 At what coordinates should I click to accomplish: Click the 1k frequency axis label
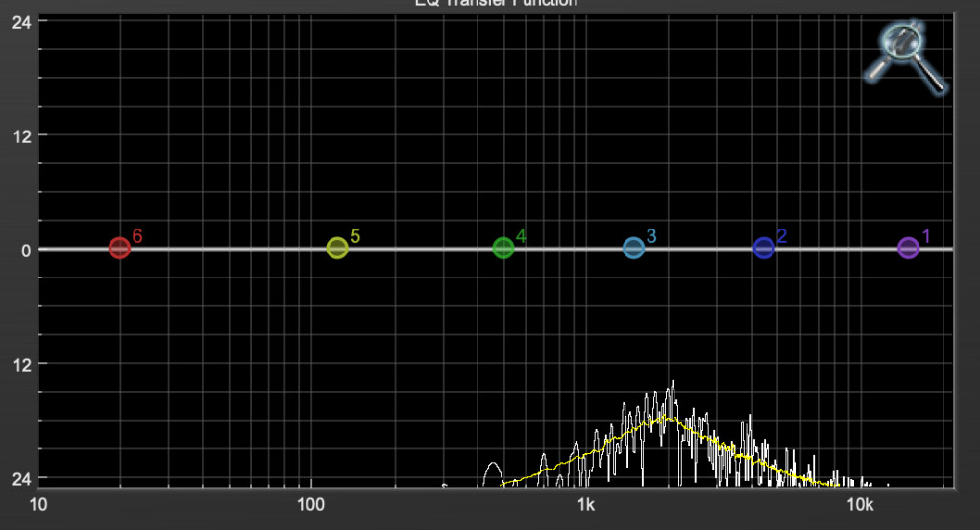[x=586, y=504]
